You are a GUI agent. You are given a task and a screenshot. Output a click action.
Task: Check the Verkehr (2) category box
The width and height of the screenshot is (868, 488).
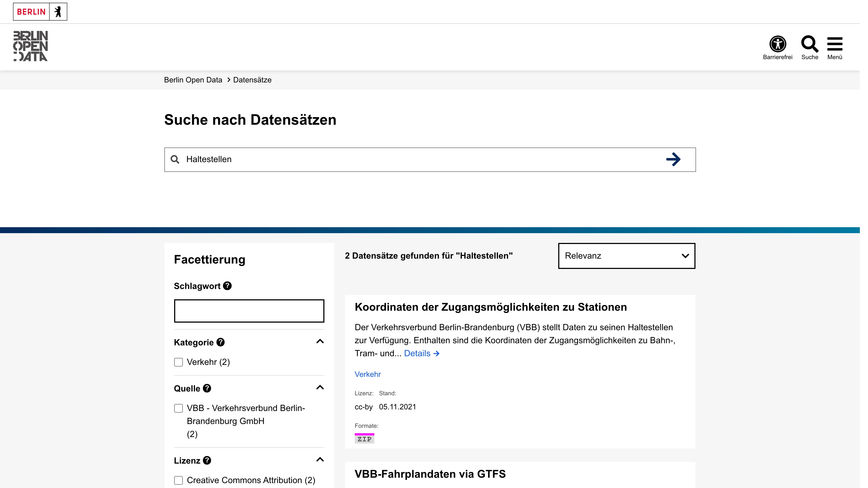178,362
